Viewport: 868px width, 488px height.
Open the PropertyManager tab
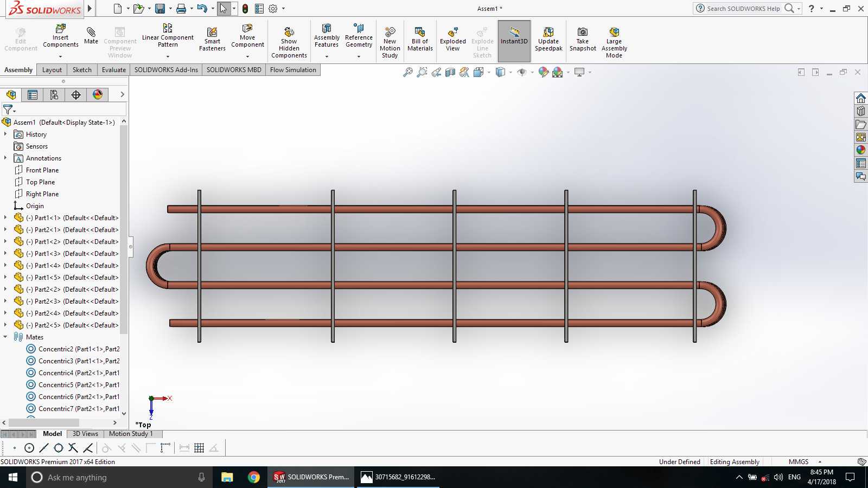[x=33, y=95]
